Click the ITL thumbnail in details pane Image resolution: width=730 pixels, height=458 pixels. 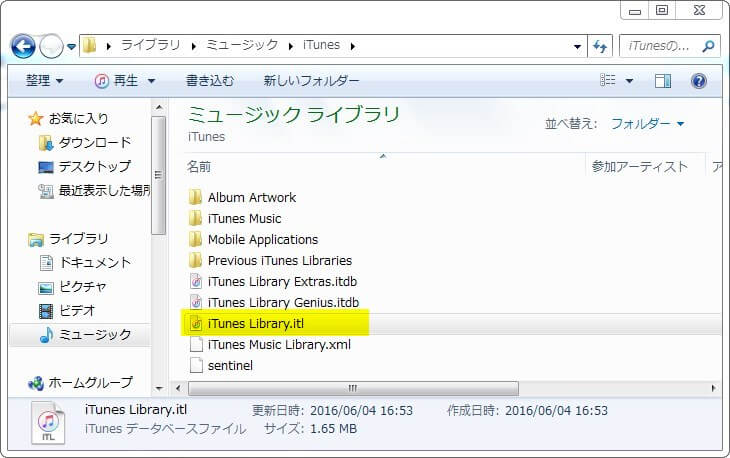click(48, 423)
